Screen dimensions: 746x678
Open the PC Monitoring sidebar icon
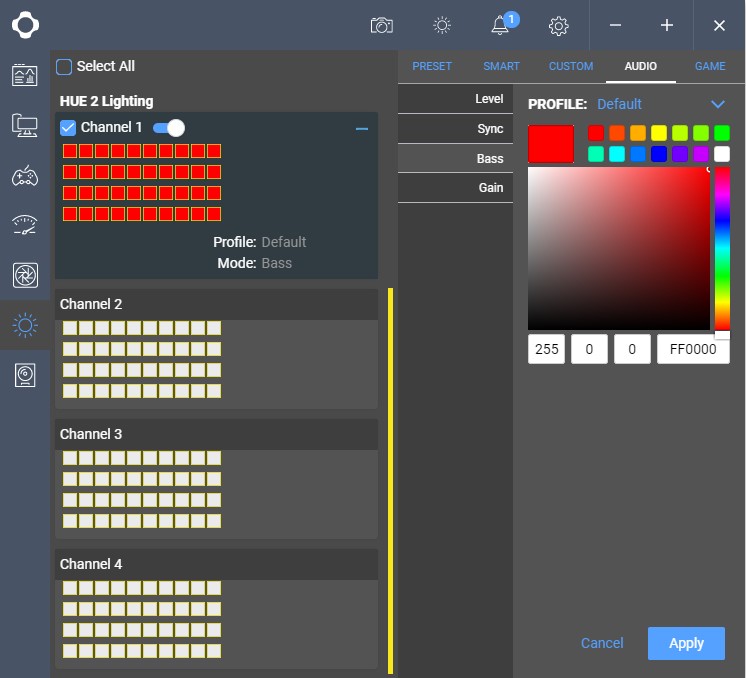pyautogui.click(x=25, y=75)
